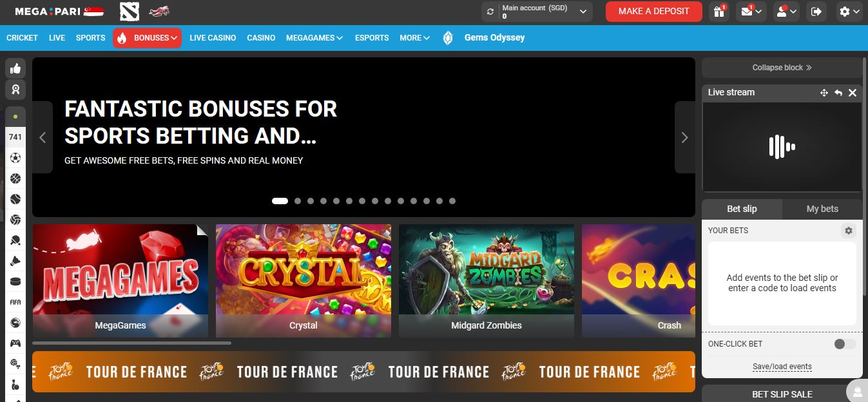Open the Dota 2 icon in header
868x402 pixels.
(129, 12)
